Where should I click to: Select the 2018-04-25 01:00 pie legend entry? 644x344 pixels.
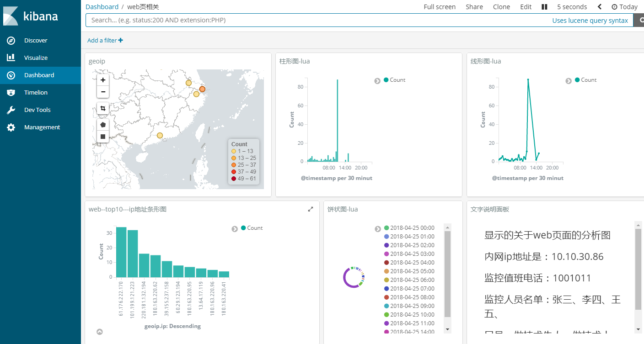point(409,237)
